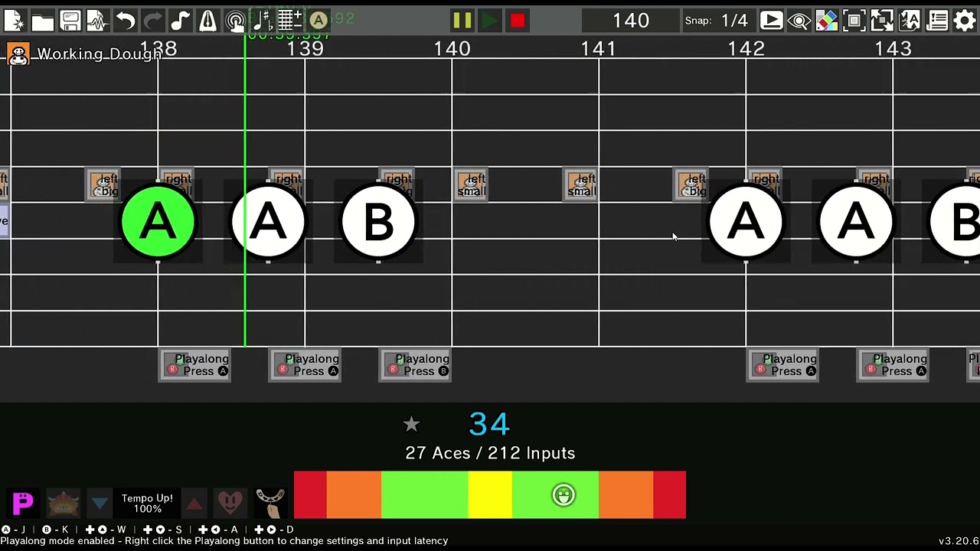Click beat marker 143 on the timeline

pyautogui.click(x=893, y=49)
